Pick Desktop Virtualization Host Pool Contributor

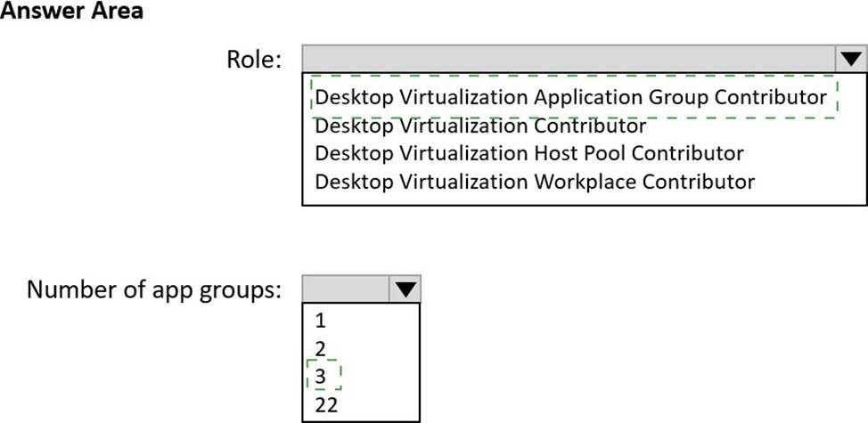(x=528, y=153)
